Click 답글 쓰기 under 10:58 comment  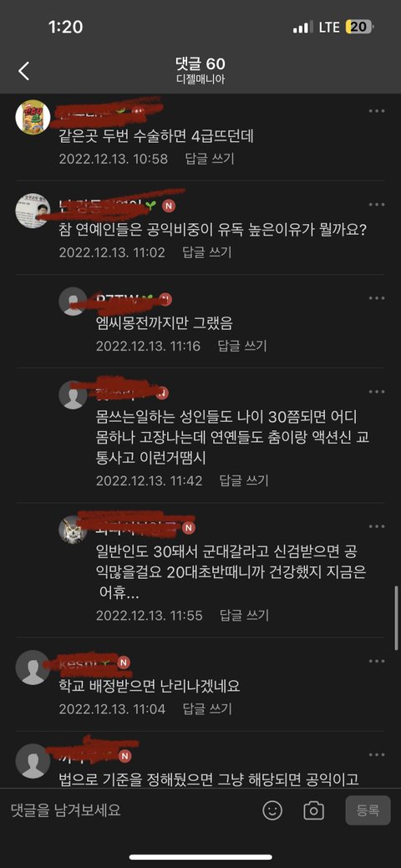coord(210,159)
